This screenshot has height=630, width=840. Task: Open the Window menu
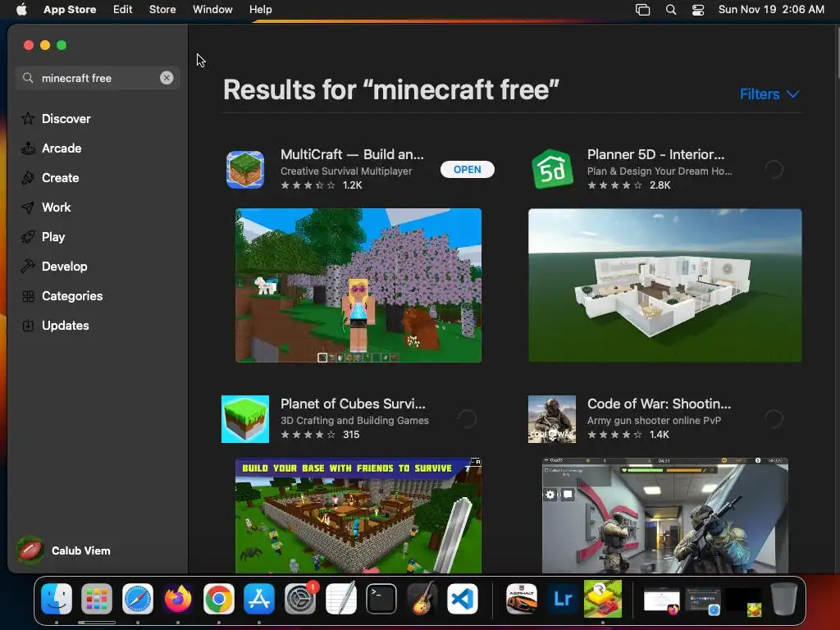[x=212, y=9]
